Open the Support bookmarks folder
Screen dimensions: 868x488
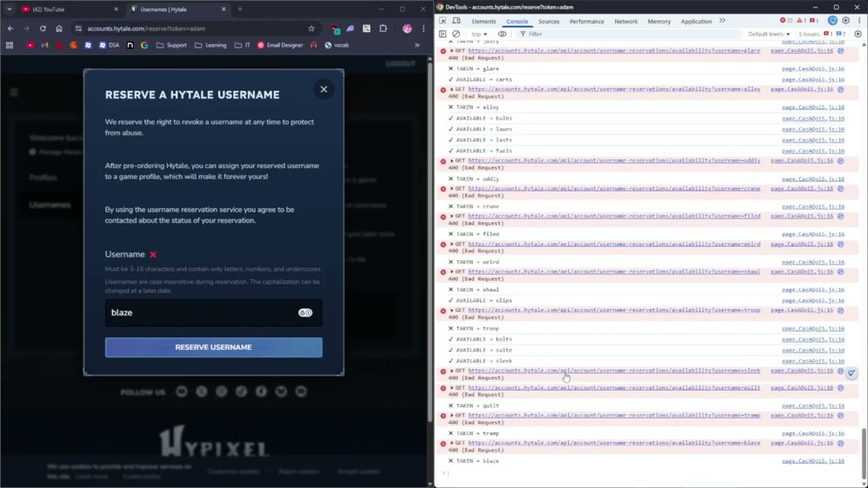pos(172,45)
